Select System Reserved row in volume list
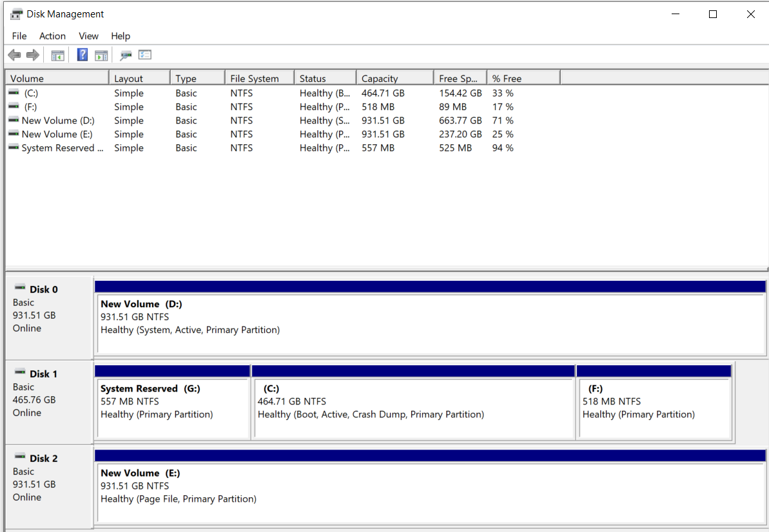The image size is (769, 532). point(63,148)
